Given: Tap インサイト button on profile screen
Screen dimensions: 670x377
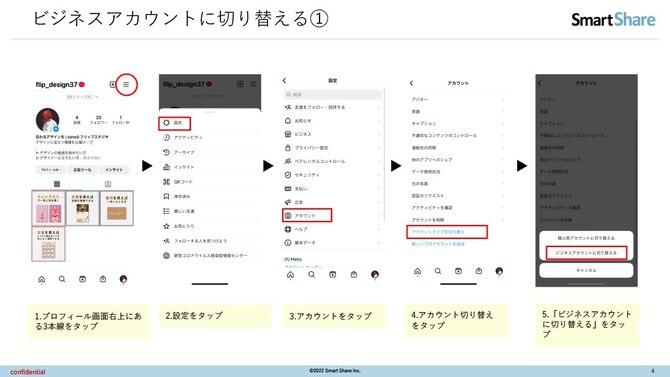Looking at the screenshot, I should point(114,170).
